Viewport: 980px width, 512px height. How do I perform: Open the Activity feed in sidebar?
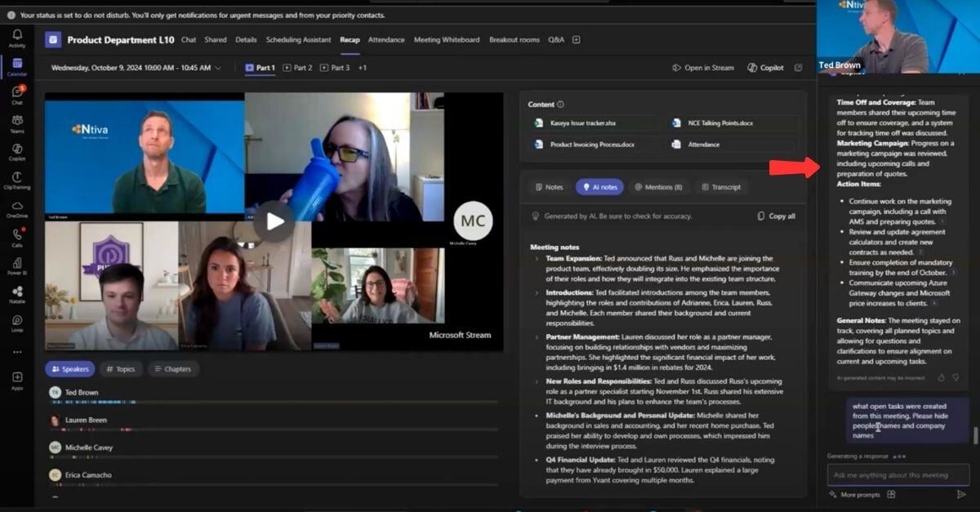pos(17,38)
